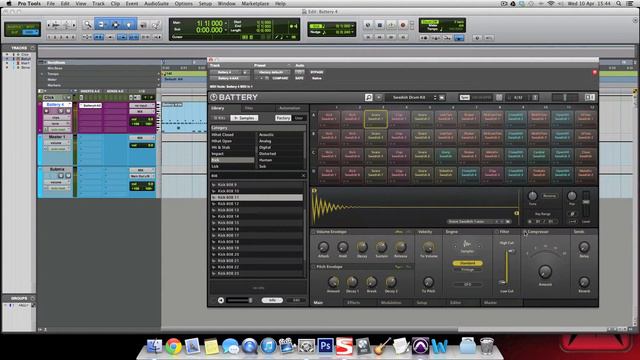Click the red target button in plug-in header
This screenshot has height=360, width=640.
595,72
